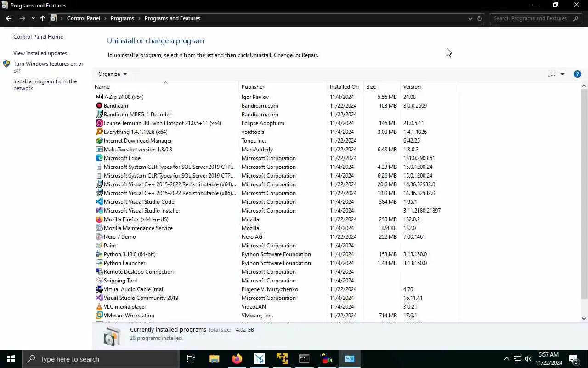Click the list scrollbar down arrow
Viewport: 588px width, 368px height.
[584, 318]
